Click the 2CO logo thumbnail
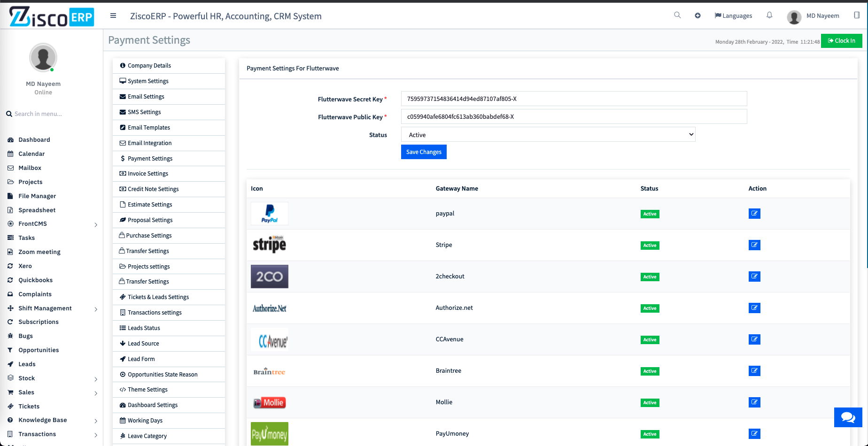This screenshot has width=868, height=446. pyautogui.click(x=270, y=277)
